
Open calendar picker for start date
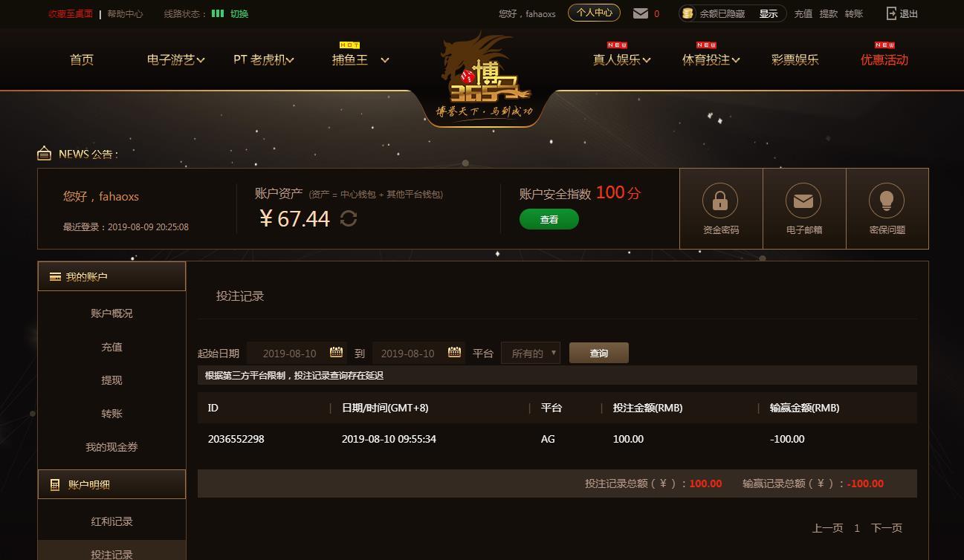pos(336,352)
